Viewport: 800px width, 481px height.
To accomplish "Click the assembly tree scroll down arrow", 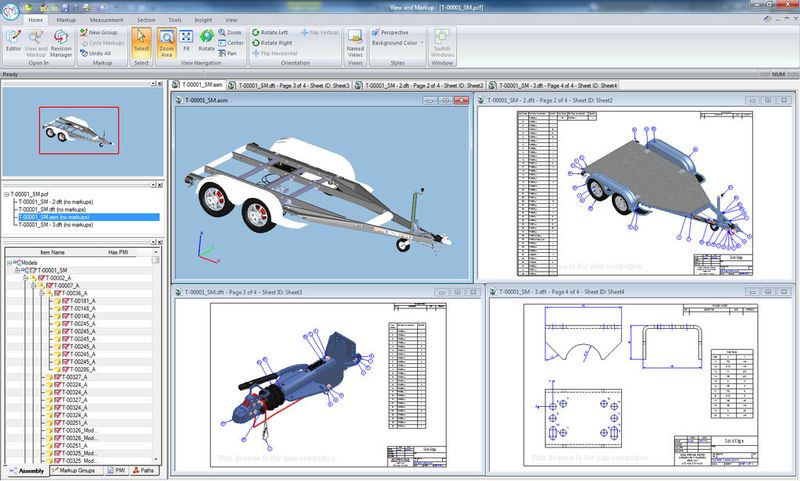I will [156, 460].
